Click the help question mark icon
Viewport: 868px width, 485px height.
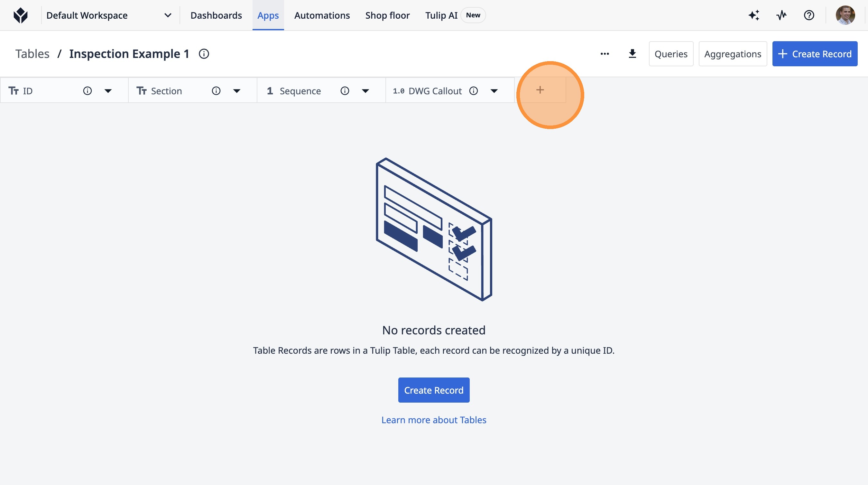809,15
